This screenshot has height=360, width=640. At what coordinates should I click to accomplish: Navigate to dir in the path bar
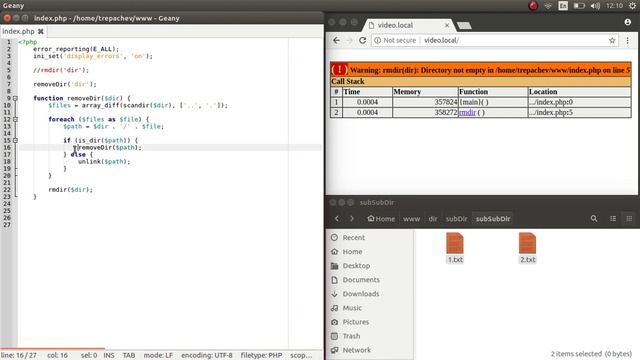click(433, 219)
